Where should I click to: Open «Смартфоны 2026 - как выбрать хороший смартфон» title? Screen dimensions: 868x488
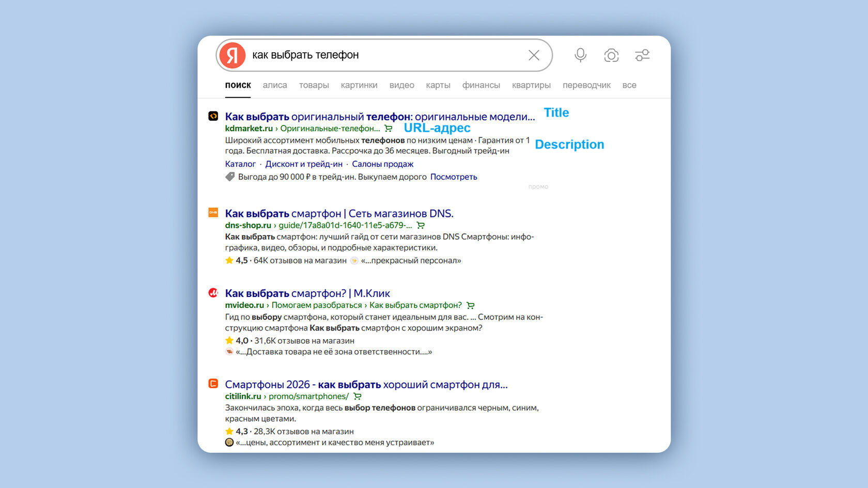(366, 385)
